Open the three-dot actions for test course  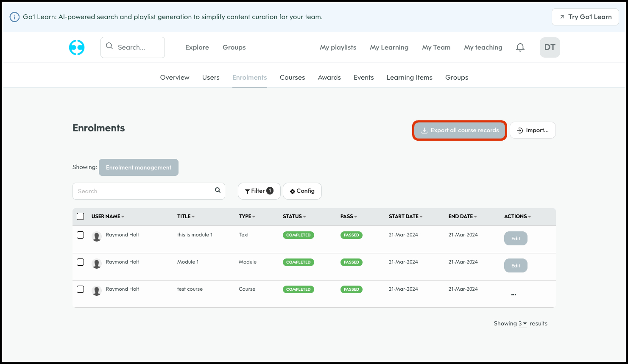pos(514,295)
